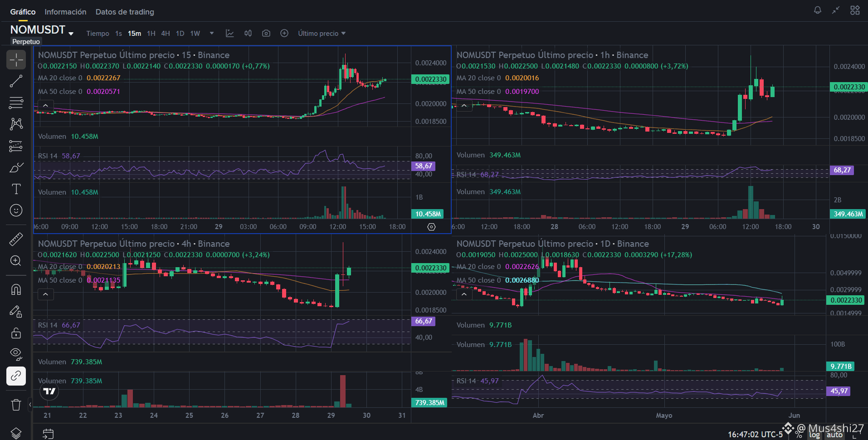Click the Perpetuo contract type label
This screenshot has height=440, width=868.
click(x=26, y=42)
